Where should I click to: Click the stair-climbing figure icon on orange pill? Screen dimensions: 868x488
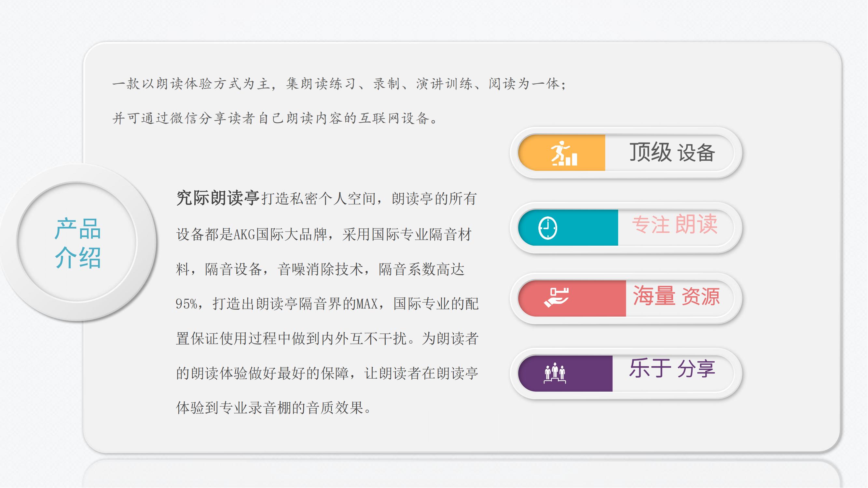point(564,153)
